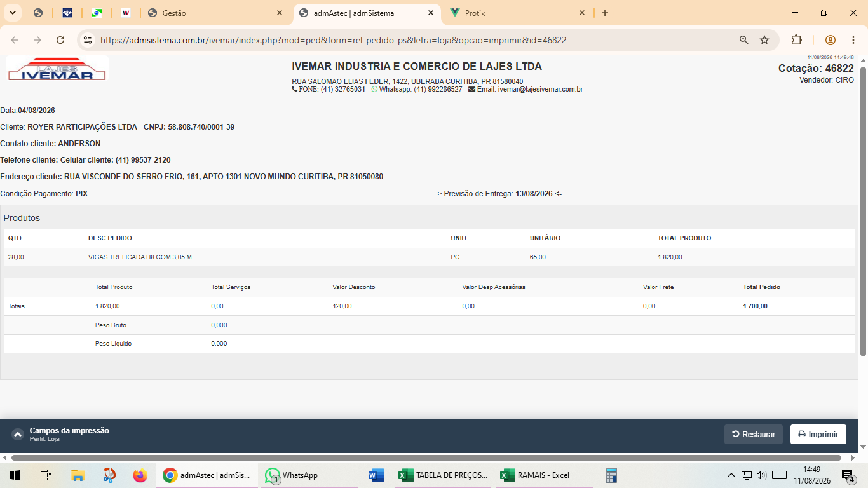868x488 pixels.
Task: Click the DESC PEDIDO column header
Action: point(110,238)
